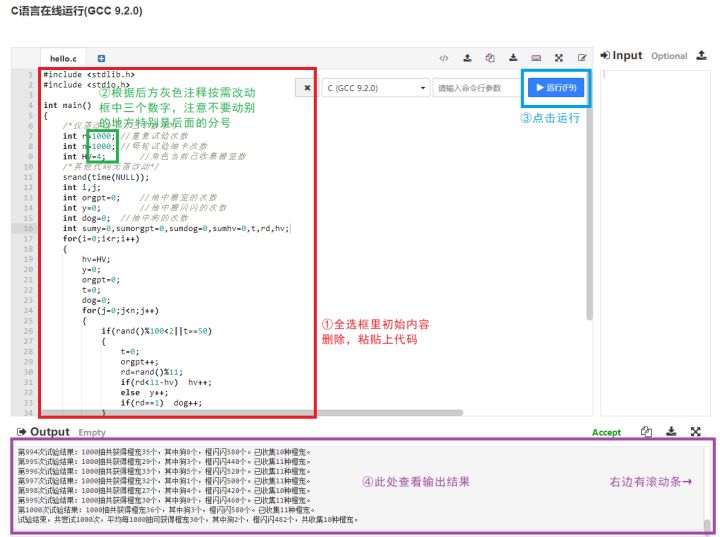Open the keyboard shortcuts icon in editor toolbar
720x537 pixels.
[x=536, y=58]
